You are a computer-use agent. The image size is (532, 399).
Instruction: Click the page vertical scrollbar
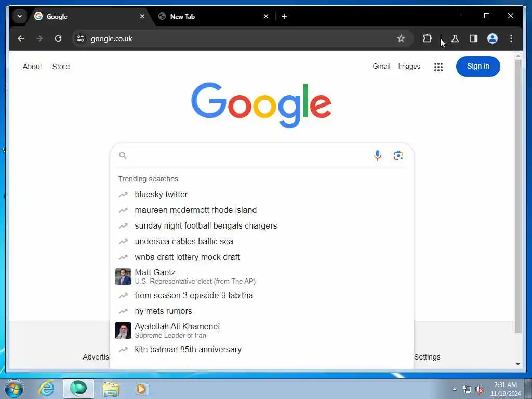[518, 197]
